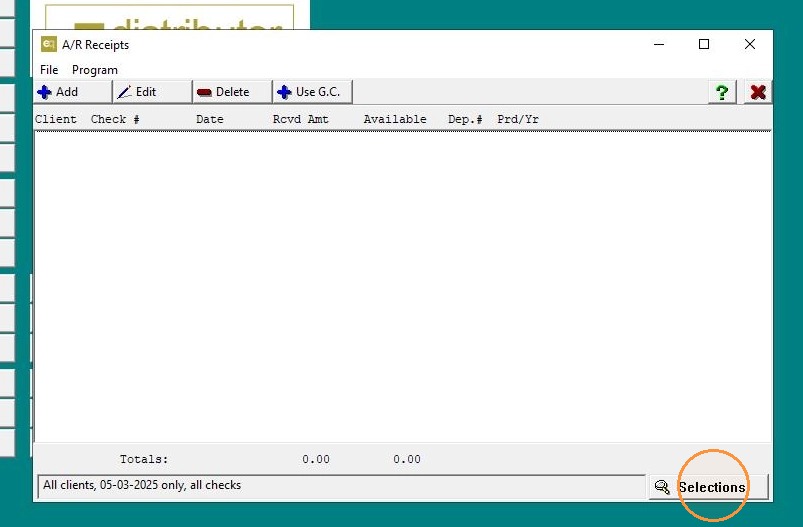Click the Client column header
This screenshot has height=527, width=803.
pyautogui.click(x=56, y=119)
